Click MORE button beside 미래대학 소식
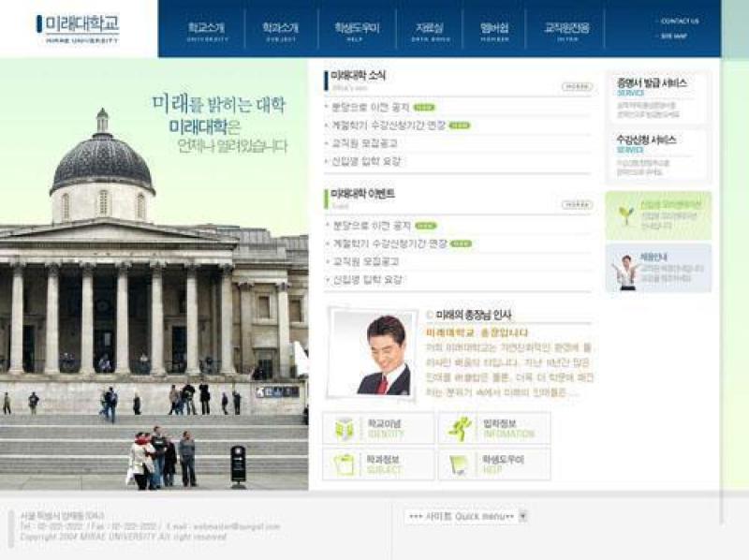 [x=577, y=87]
